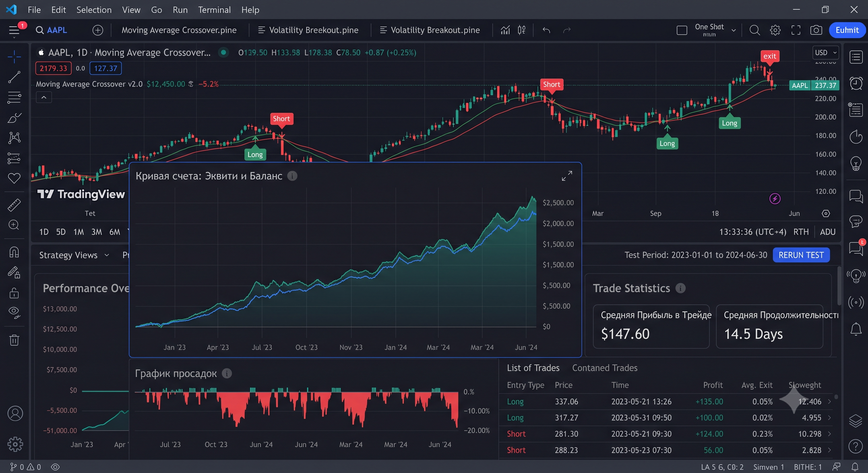This screenshot has width=868, height=473.
Task: Open search with the magnifier icon
Action: (755, 30)
